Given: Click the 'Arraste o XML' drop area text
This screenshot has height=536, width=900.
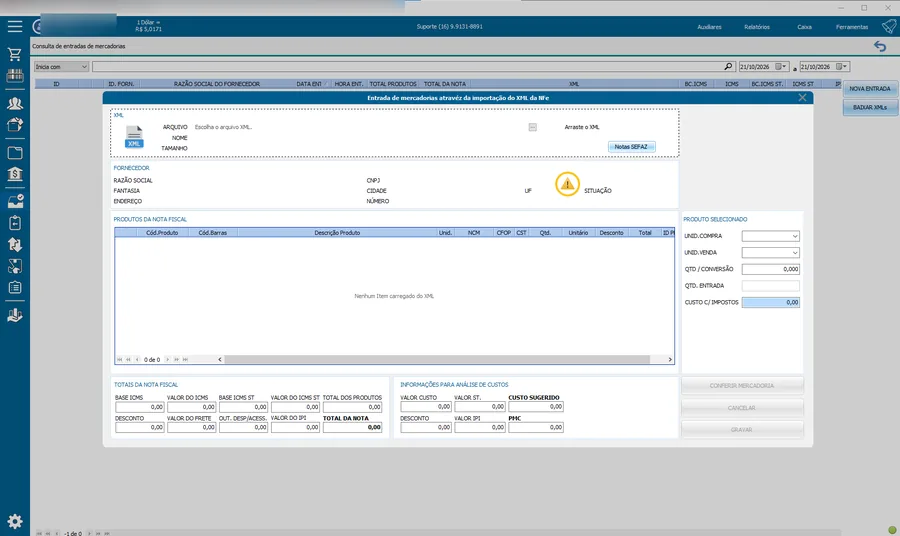Looking at the screenshot, I should 581,127.
